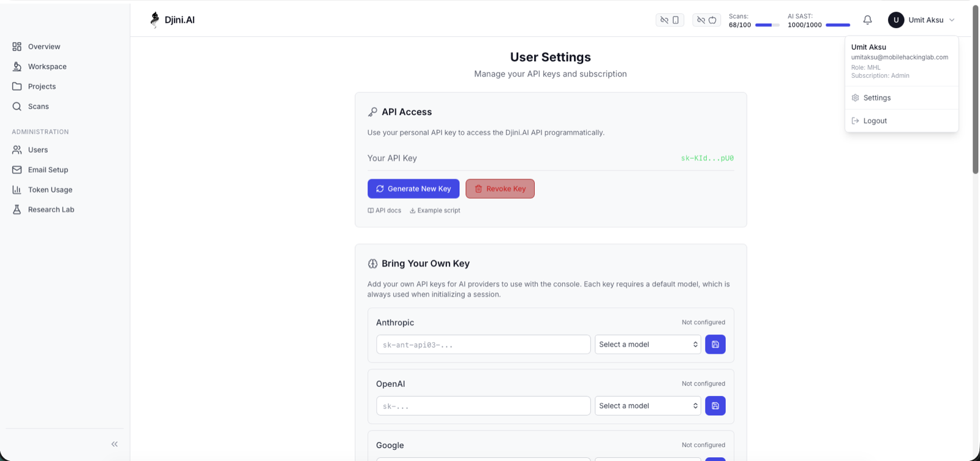
Task: Focus the Anthropic API key input field
Action: pos(483,345)
